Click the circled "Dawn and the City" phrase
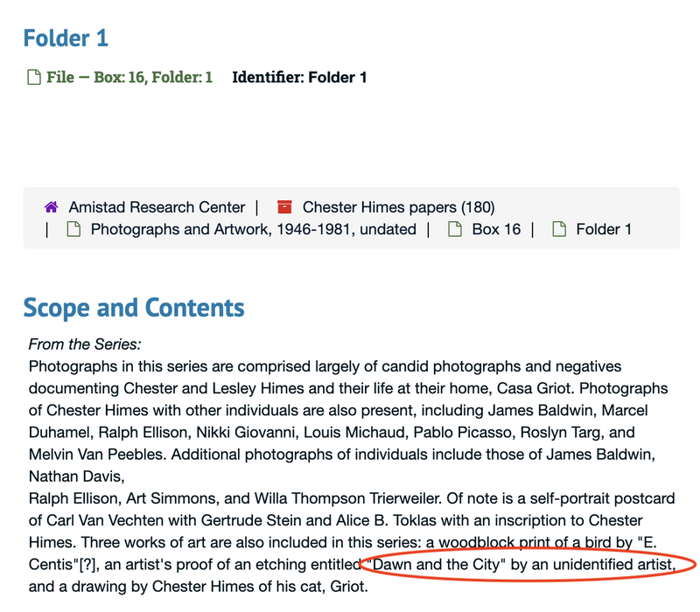The height and width of the screenshot is (612, 700). [436, 564]
